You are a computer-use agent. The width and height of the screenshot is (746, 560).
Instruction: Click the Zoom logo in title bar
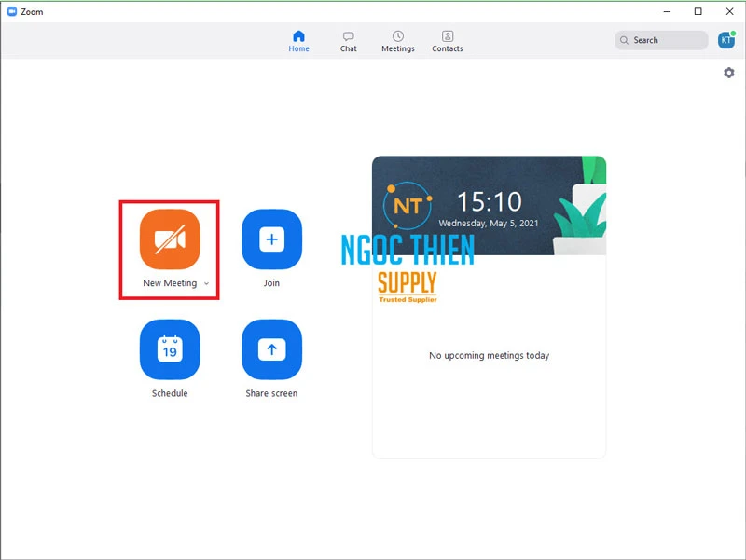(10, 12)
